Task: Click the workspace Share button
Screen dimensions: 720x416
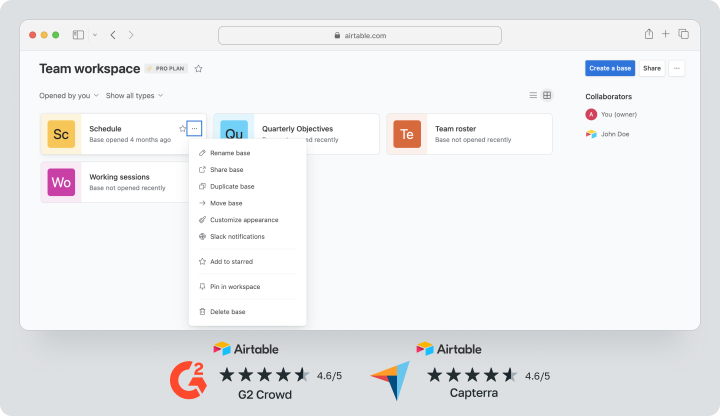Action: (x=651, y=68)
